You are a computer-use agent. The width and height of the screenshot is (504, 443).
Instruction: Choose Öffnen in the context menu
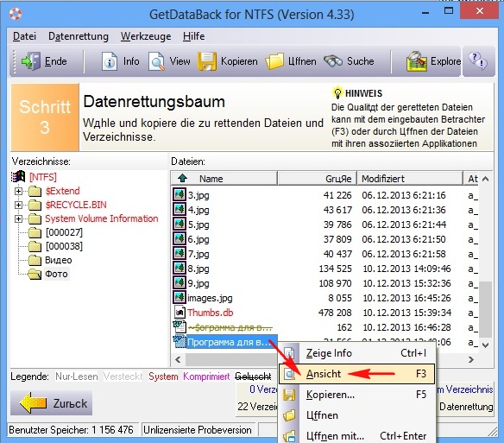tap(356, 415)
